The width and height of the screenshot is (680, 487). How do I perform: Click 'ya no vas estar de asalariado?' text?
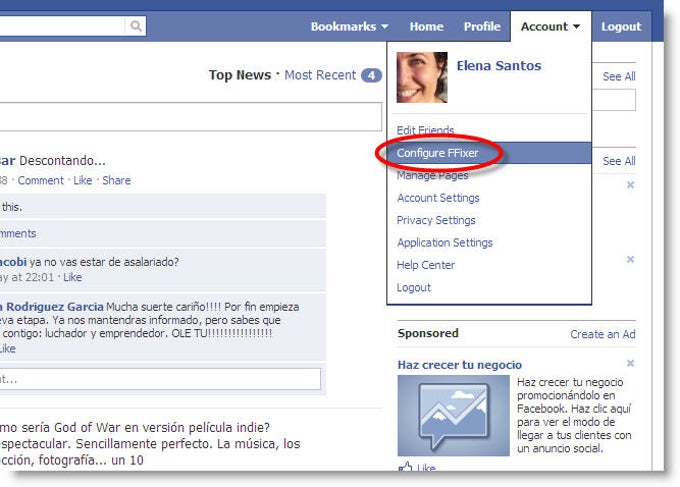tap(104, 262)
